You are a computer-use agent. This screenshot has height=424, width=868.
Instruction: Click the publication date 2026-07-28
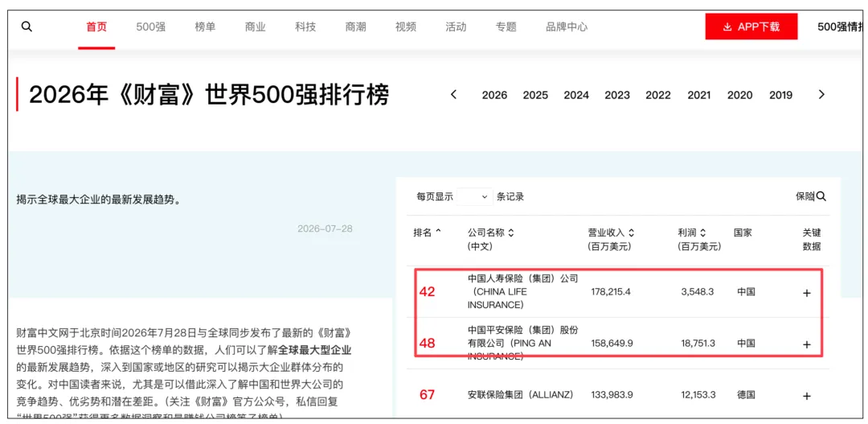[325, 228]
